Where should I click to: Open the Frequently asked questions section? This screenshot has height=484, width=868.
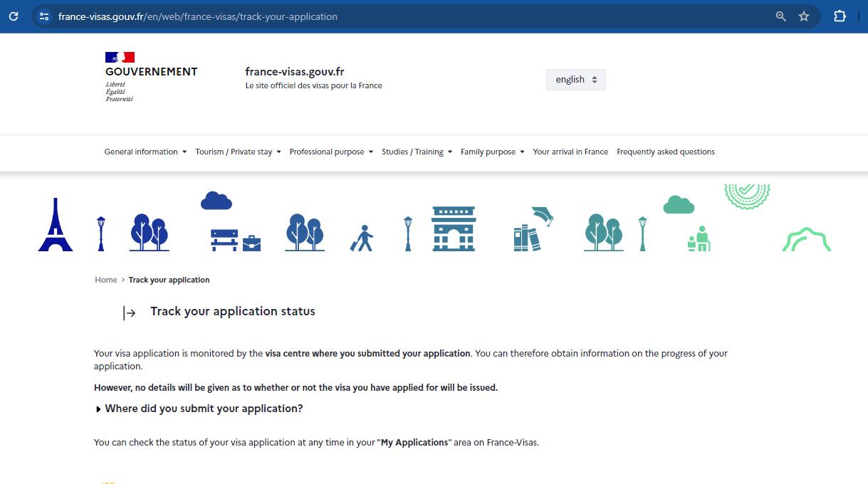click(665, 152)
